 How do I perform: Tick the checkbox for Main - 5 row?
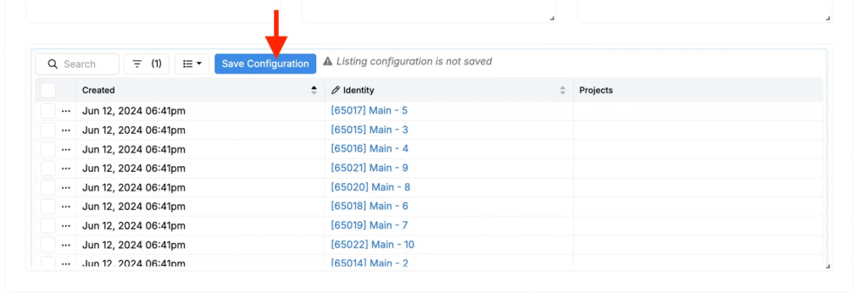pyautogui.click(x=48, y=111)
